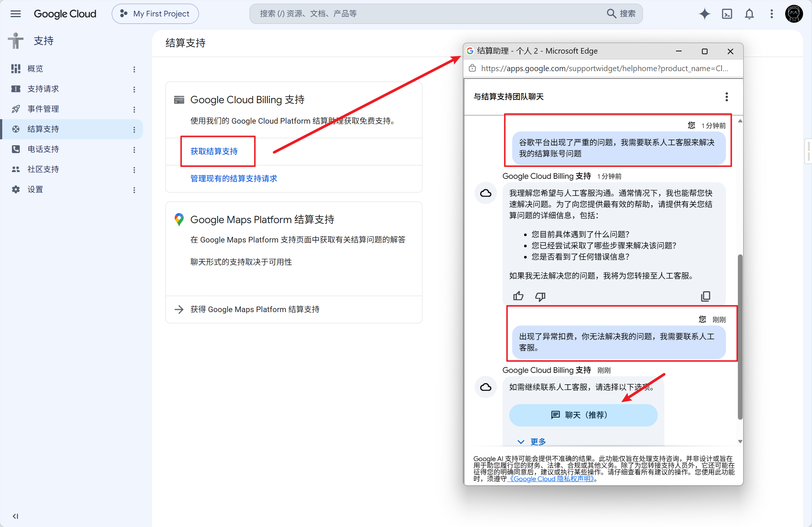Open 管理现有的结算支持请求 link
Screen dimensions: 812x527
pyautogui.click(x=234, y=178)
